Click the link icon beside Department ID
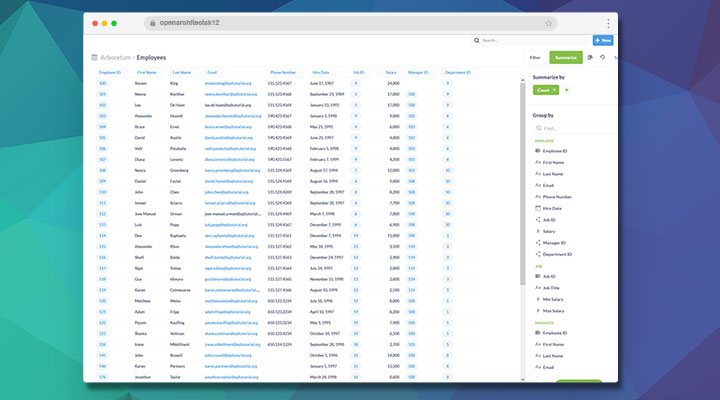The width and height of the screenshot is (720, 400). (x=538, y=254)
